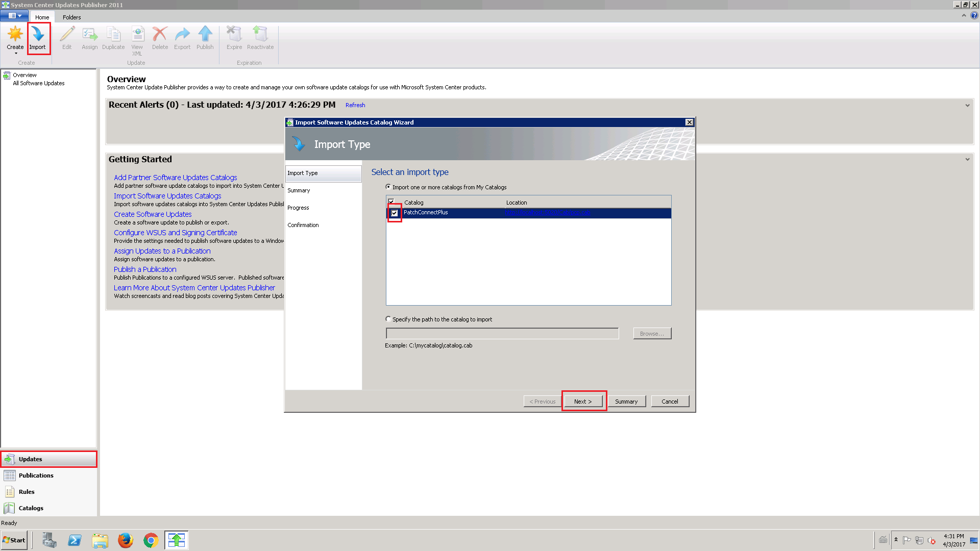Expand the Create dropdown

[x=15, y=54]
